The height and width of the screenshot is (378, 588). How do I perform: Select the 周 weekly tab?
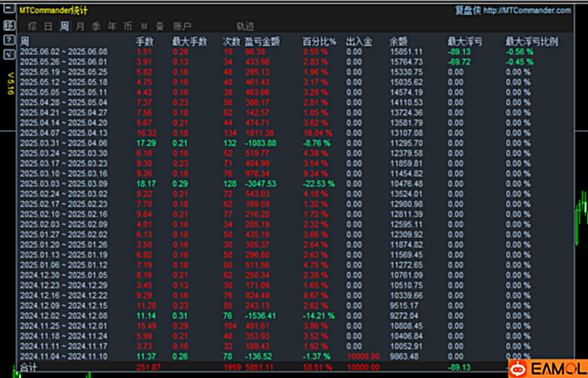coord(65,26)
